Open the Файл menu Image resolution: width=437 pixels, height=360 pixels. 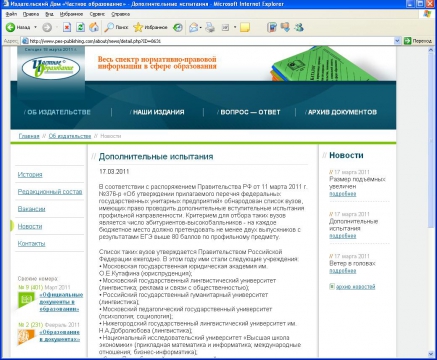[11, 14]
